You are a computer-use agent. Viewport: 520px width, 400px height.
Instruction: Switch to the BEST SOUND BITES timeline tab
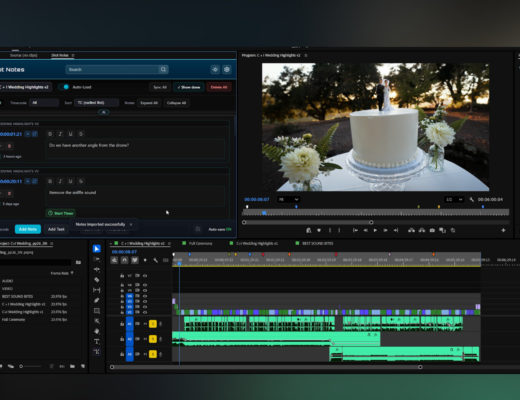coord(318,243)
